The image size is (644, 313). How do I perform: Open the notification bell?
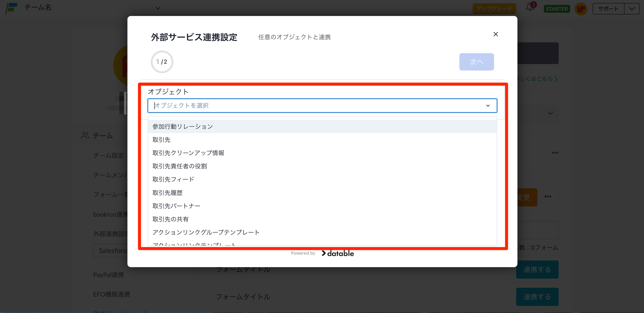(530, 8)
